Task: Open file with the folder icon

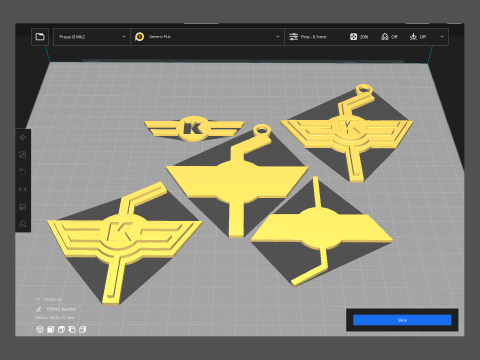Action: click(40, 37)
